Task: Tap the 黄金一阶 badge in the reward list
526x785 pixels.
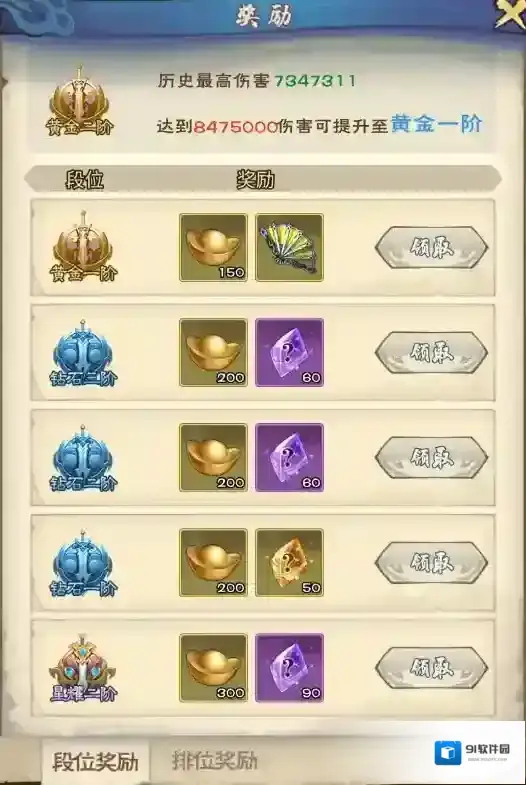Action: [x=83, y=247]
